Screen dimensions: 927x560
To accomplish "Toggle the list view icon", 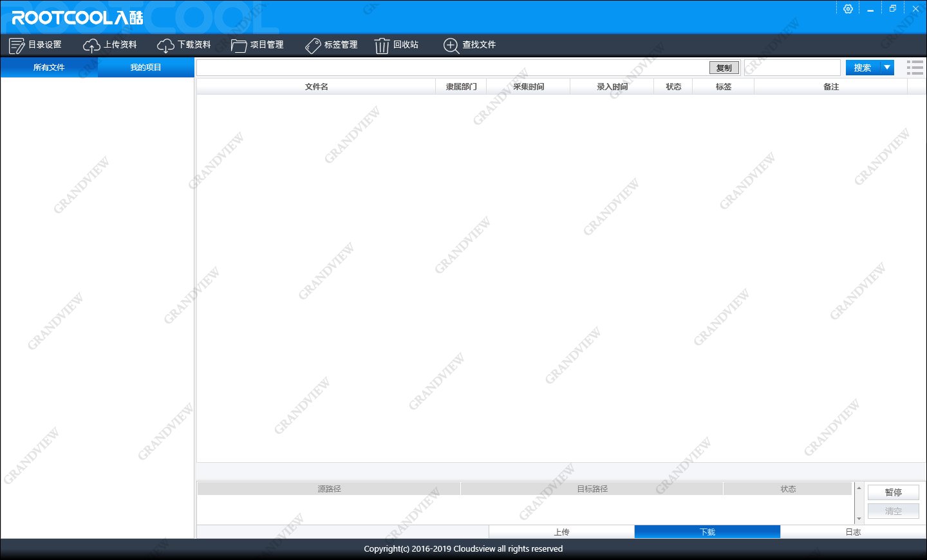I will tap(915, 68).
